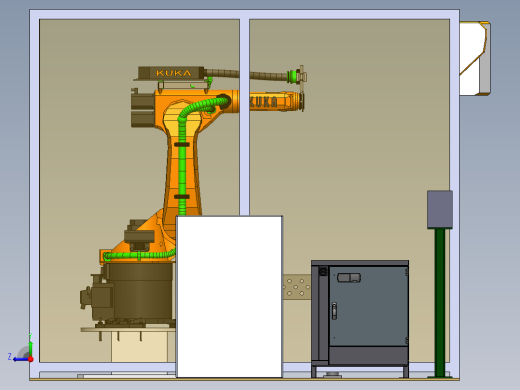Select the top frame beam of the cell
520x390 pixels.
(x=244, y=14)
